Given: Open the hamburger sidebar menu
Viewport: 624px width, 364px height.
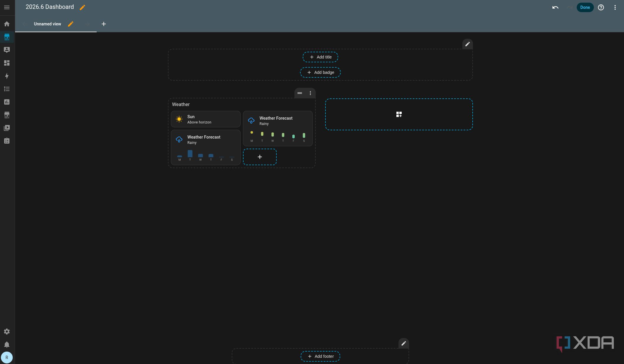Looking at the screenshot, I should (x=7, y=7).
